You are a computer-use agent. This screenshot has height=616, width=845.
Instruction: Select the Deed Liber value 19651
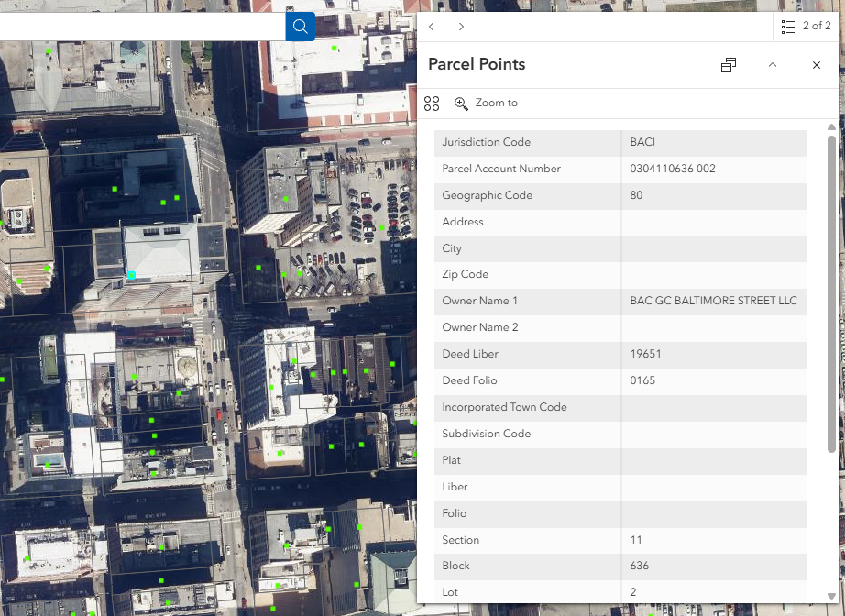645,354
